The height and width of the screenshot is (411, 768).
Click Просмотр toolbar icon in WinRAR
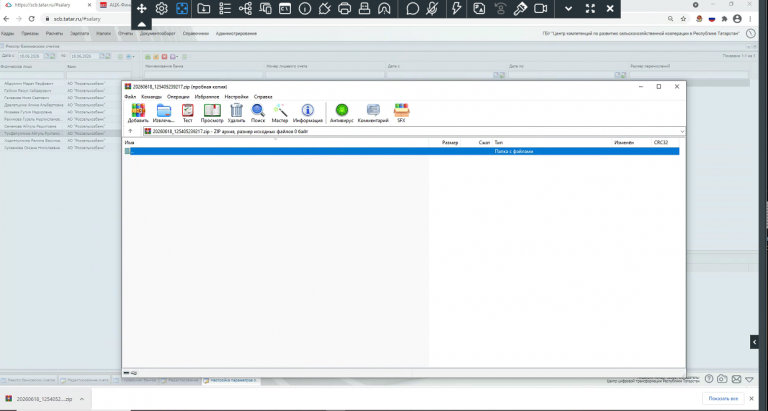[x=212, y=113]
